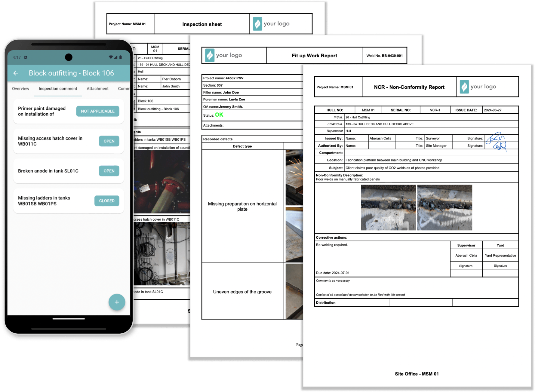Toggle NOT APPLICABLE status on primer paint item

[97, 111]
